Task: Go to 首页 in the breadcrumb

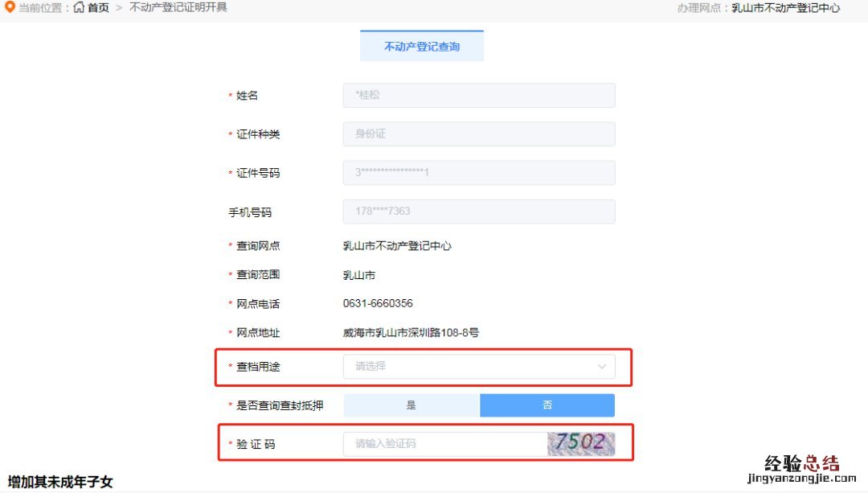Action: click(99, 8)
